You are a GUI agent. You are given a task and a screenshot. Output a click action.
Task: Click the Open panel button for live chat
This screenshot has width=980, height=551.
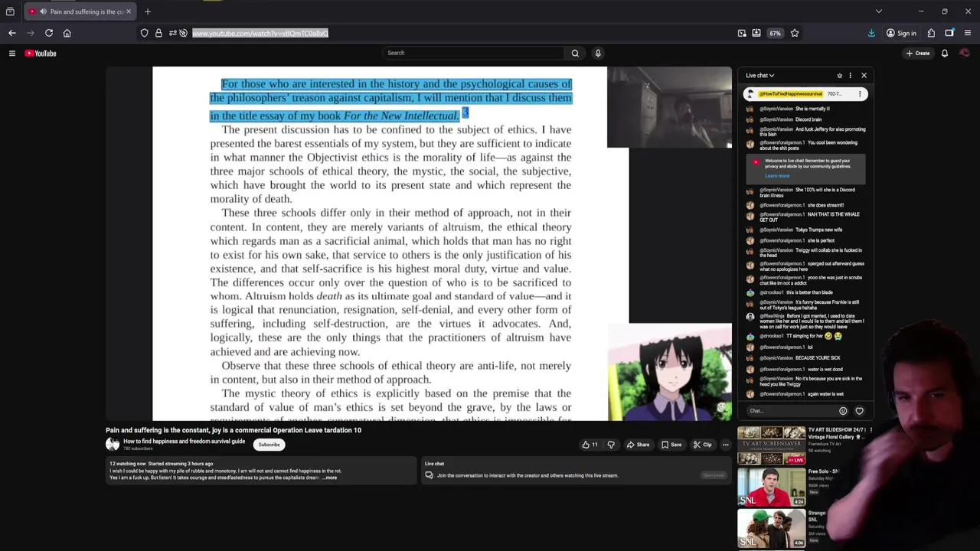click(714, 475)
